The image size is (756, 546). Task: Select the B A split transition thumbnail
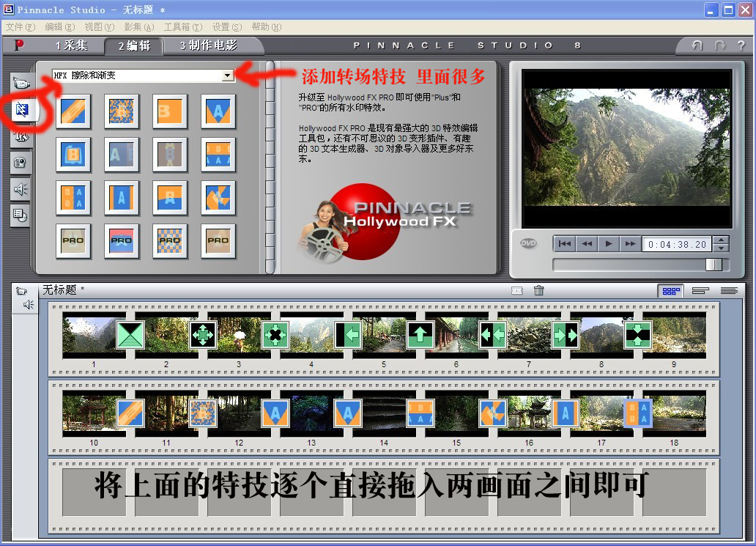point(73,197)
